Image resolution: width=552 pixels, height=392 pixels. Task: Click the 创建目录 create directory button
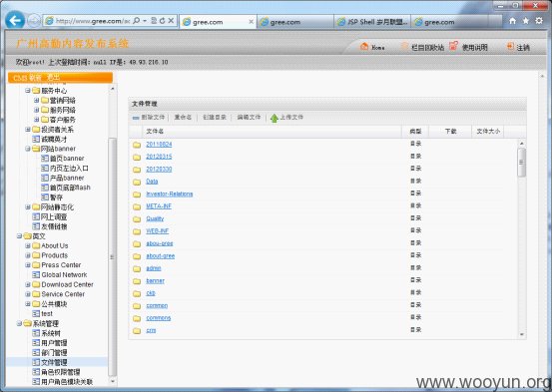(215, 117)
